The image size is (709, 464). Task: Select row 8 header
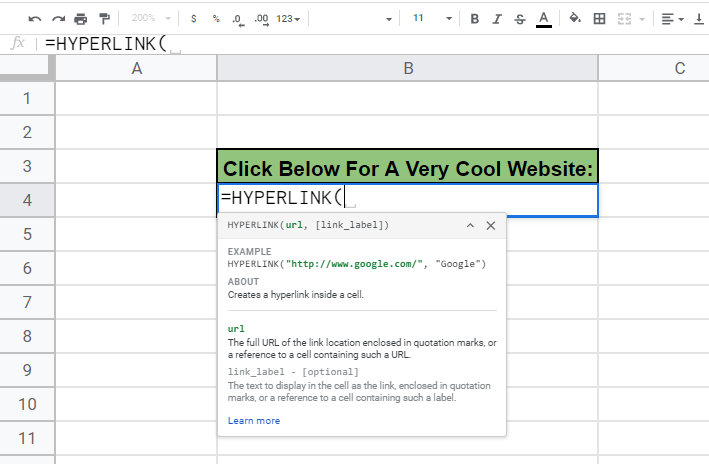[x=27, y=336]
